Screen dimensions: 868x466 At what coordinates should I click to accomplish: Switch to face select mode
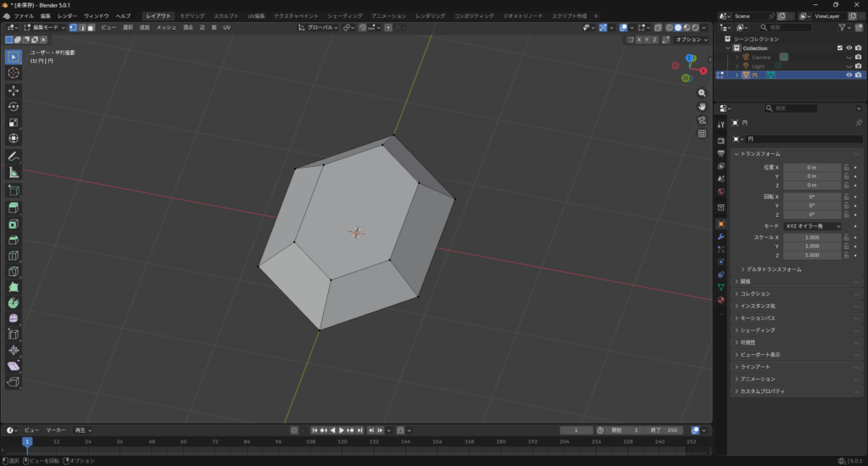91,28
